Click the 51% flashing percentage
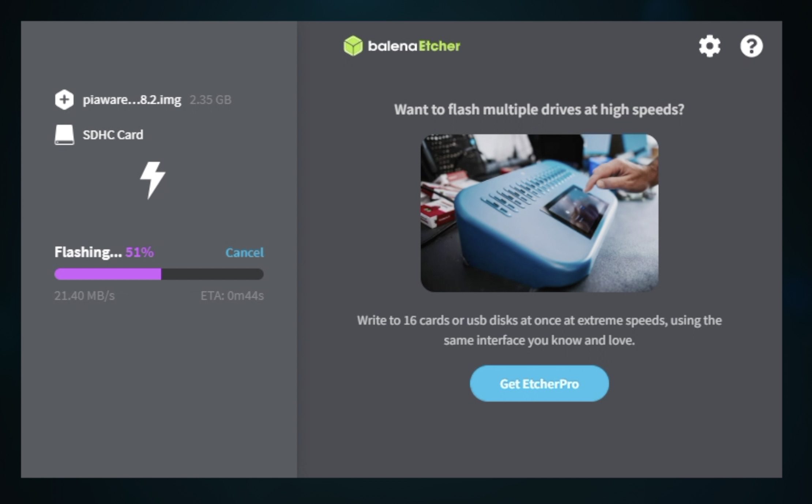Screen dimensions: 812x504 point(140,252)
